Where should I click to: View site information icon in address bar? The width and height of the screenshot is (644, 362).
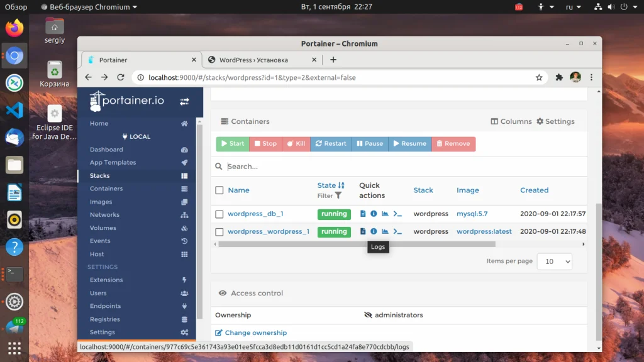coord(140,77)
